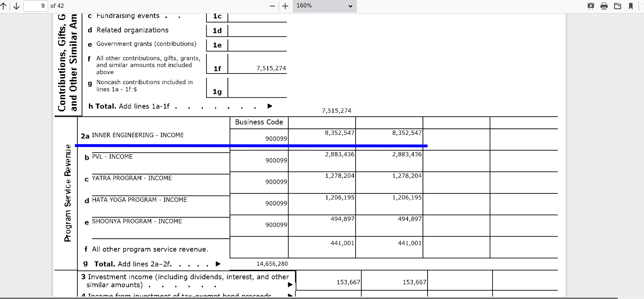Zoom out with the minus button
Screen dimensions: 644x299
point(272,6)
